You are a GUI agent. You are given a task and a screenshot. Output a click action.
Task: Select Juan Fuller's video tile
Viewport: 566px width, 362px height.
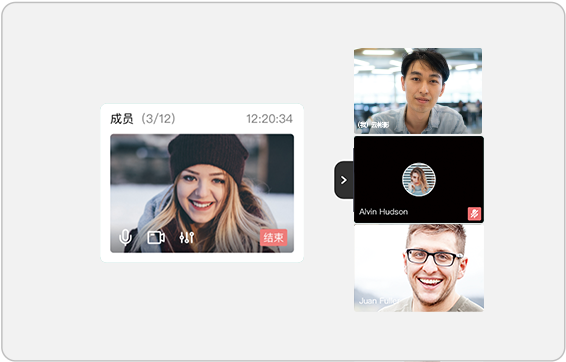coord(419,268)
